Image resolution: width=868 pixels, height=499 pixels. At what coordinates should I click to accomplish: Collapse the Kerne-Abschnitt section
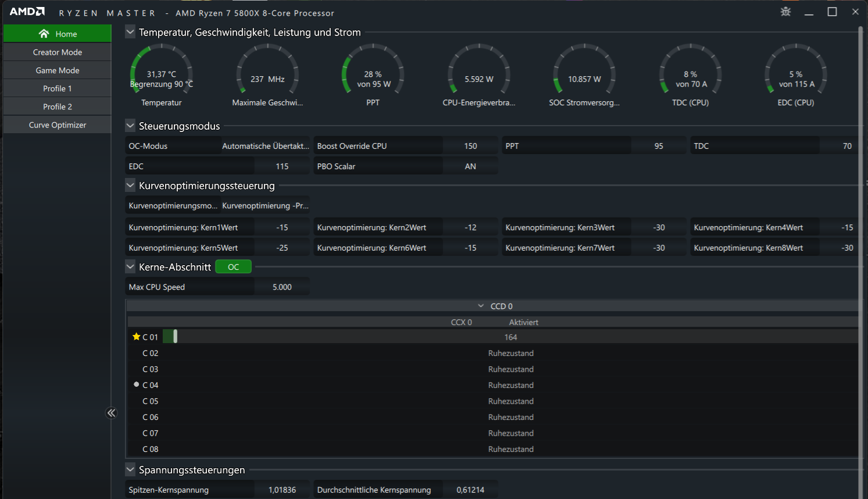coord(130,267)
